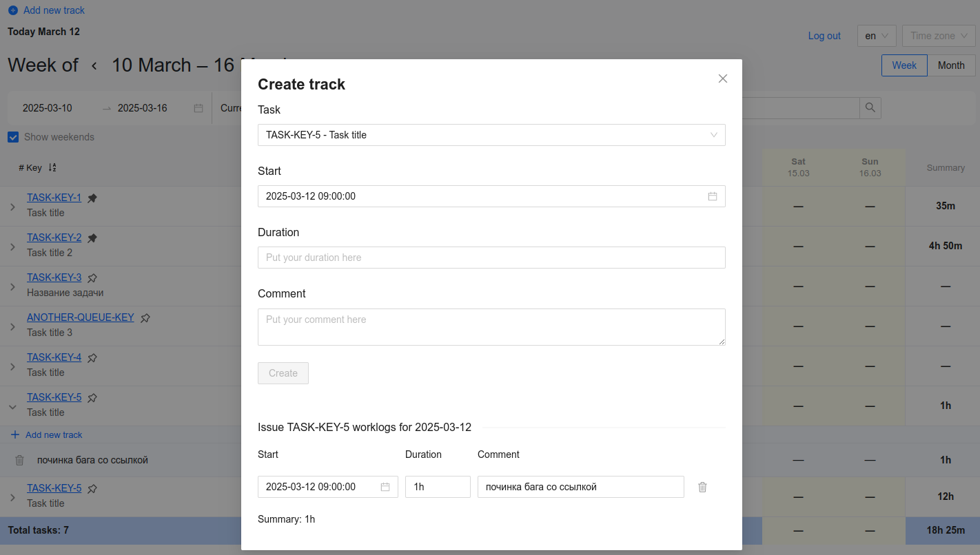
Task: Open calendar icon in Create track Start field
Action: [x=713, y=196]
